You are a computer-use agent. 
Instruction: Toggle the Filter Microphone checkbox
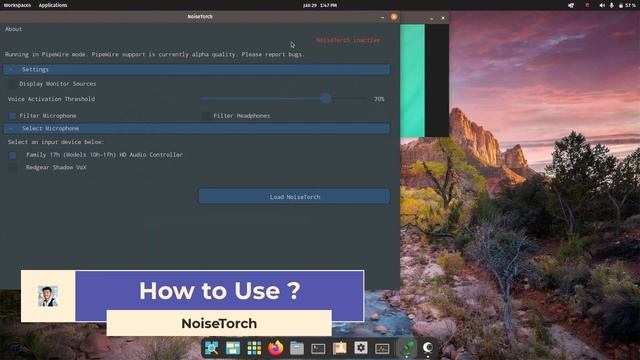pyautogui.click(x=13, y=116)
